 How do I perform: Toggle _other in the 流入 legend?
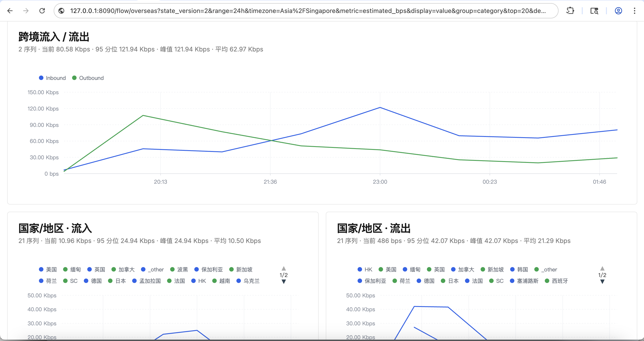[x=153, y=269]
